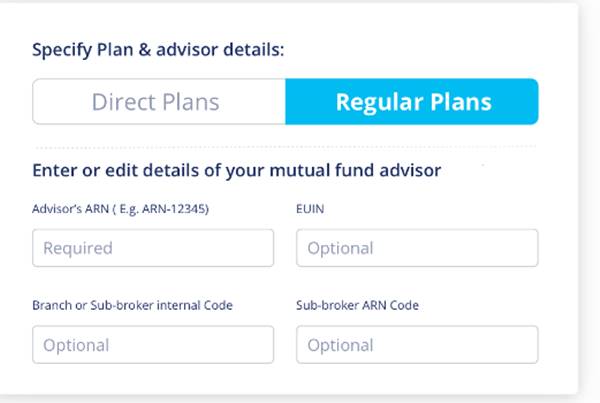
Task: Switch to Direct Plans
Action: pyautogui.click(x=158, y=102)
